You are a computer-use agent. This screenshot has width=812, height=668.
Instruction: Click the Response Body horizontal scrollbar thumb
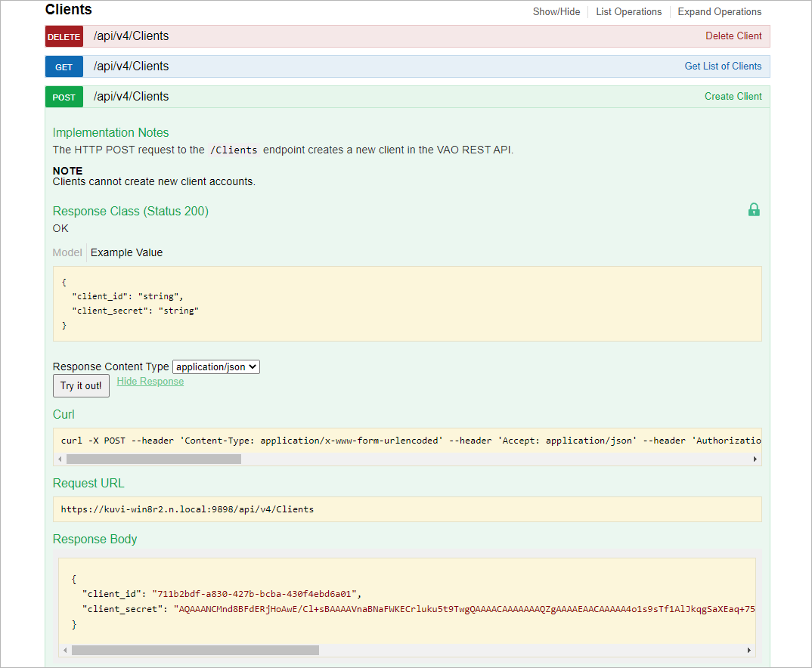click(195, 650)
